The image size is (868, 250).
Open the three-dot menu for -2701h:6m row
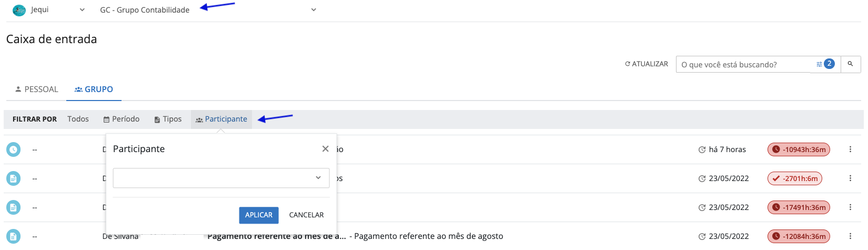click(850, 178)
